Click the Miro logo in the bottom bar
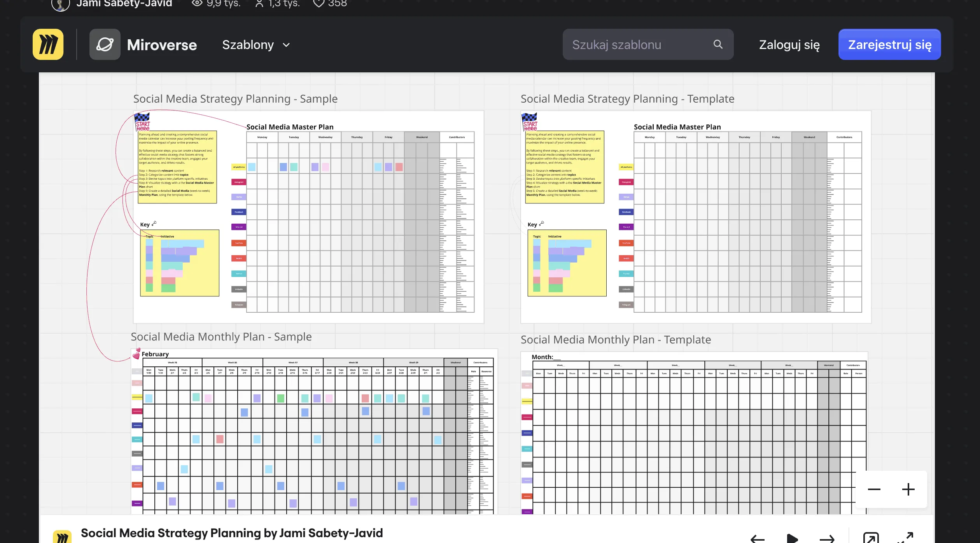 [62, 537]
